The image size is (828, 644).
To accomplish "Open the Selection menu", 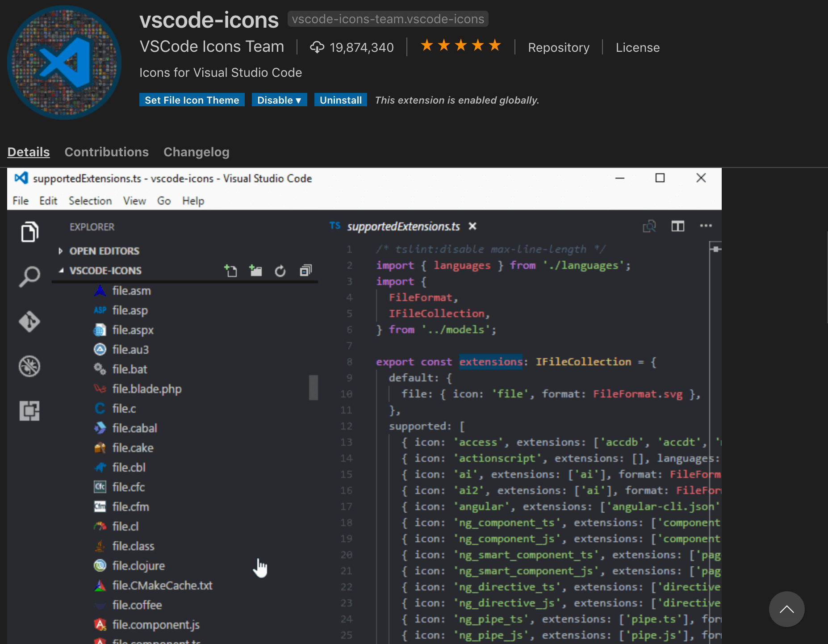I will [x=90, y=201].
